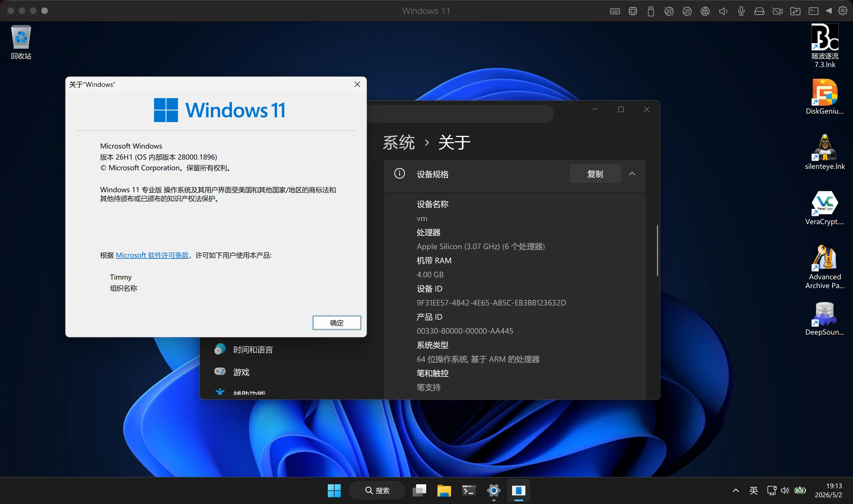Open the USB devices icon in toolbar
The image size is (853, 504).
coord(651,11)
